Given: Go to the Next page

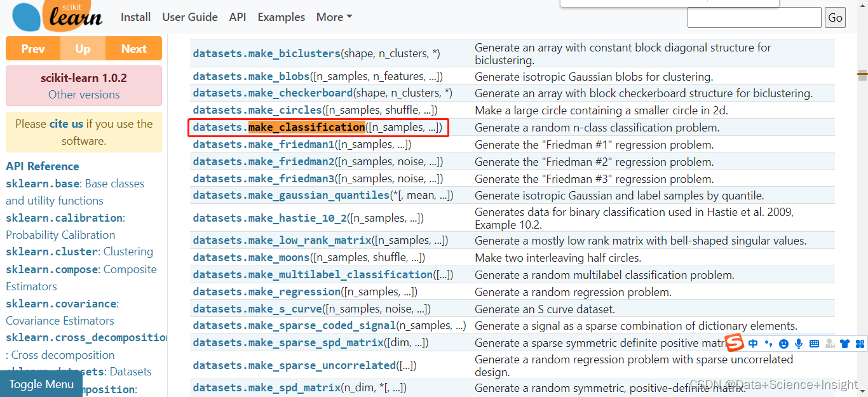Looking at the screenshot, I should tap(133, 48).
